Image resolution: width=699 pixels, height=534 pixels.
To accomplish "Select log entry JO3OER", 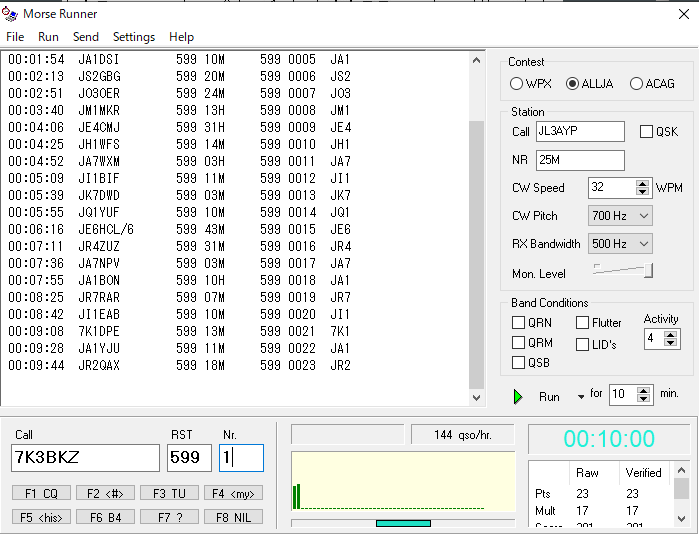I will tap(180, 93).
